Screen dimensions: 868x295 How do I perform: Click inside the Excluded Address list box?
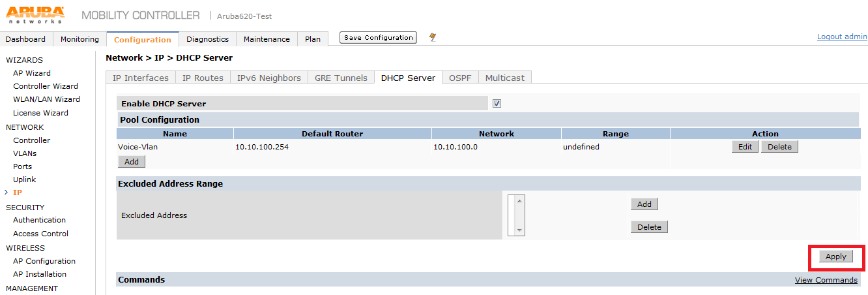click(x=512, y=215)
